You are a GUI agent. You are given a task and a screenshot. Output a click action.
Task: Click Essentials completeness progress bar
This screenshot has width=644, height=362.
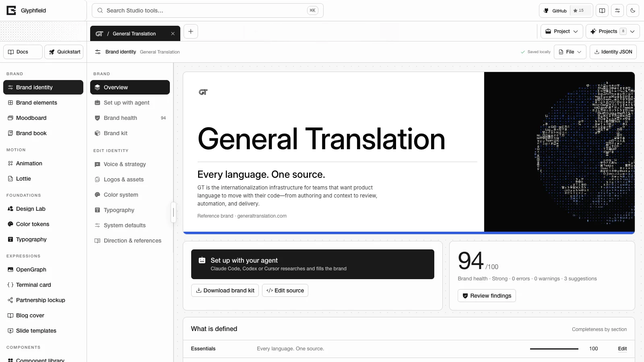(554, 349)
